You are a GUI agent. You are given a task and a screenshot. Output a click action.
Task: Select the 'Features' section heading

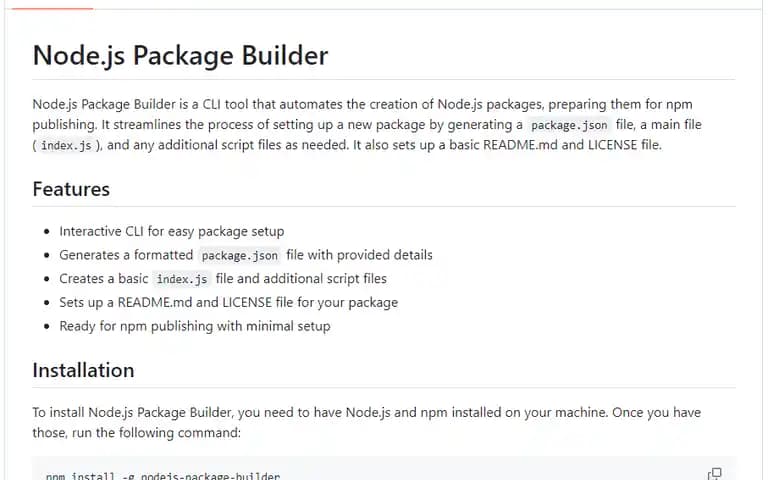pos(71,190)
